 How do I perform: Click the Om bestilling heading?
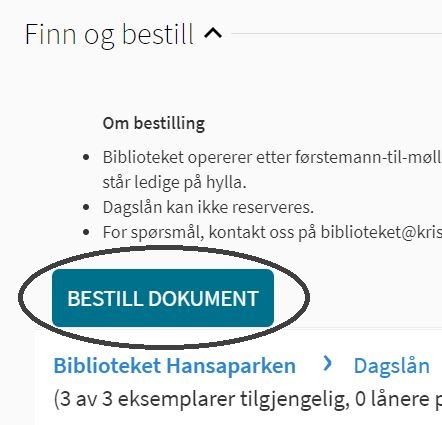coord(154,123)
